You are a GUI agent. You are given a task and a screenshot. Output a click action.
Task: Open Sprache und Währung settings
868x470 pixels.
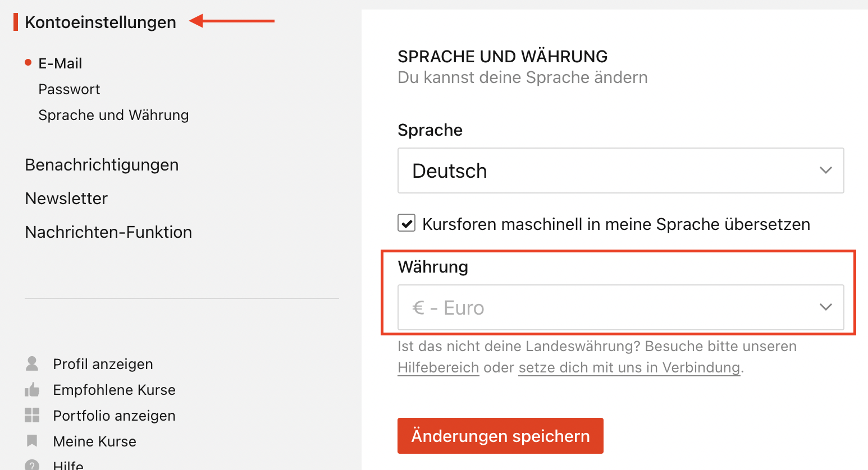tap(113, 115)
